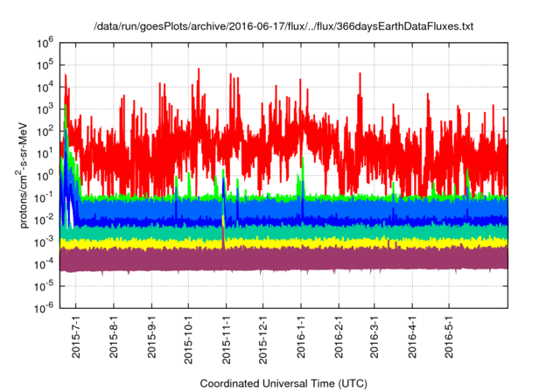The width and height of the screenshot is (560, 392).
Task: Select the 10^5 y-axis tick label
Action: [x=45, y=66]
